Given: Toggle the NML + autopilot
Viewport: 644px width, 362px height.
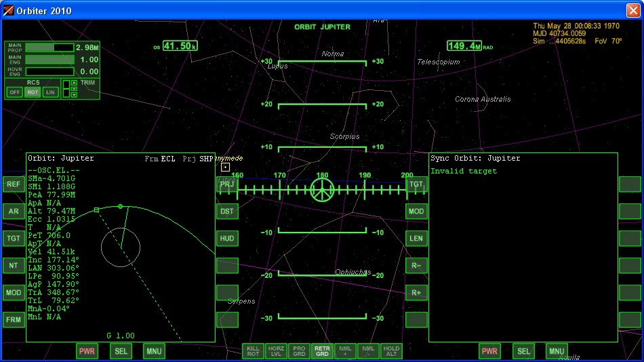Looking at the screenshot, I should [x=345, y=351].
